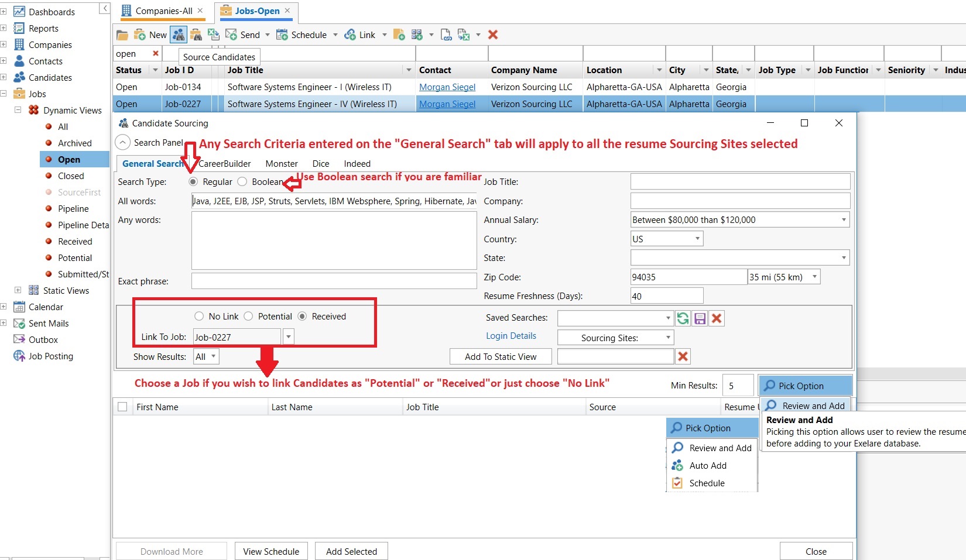Click into the Job Title field

coord(740,181)
